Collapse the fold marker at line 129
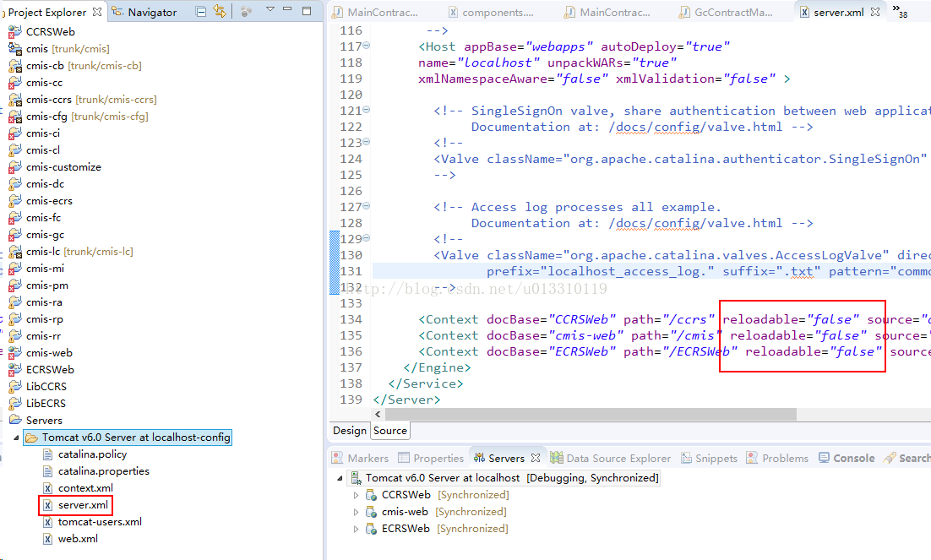This screenshot has height=560, width=931. click(367, 239)
